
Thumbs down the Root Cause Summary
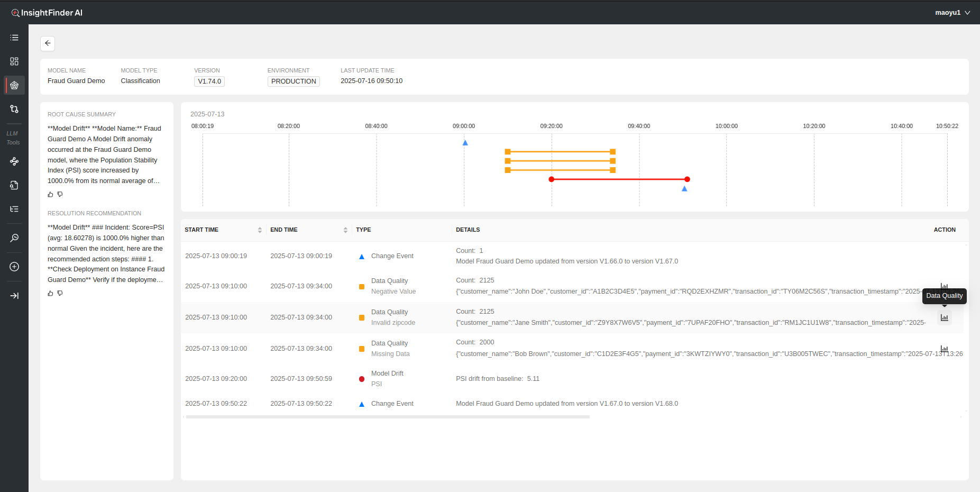(60, 195)
